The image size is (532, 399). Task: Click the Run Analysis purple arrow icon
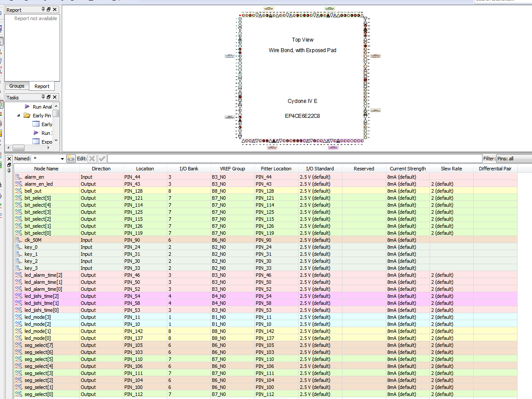coord(27,106)
